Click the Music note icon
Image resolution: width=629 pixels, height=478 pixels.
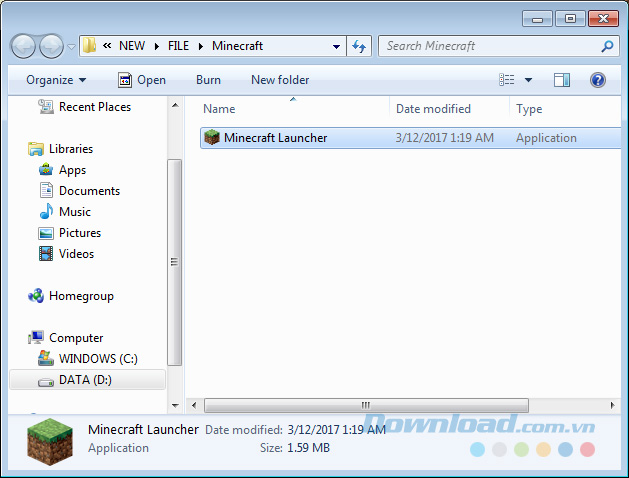[46, 211]
